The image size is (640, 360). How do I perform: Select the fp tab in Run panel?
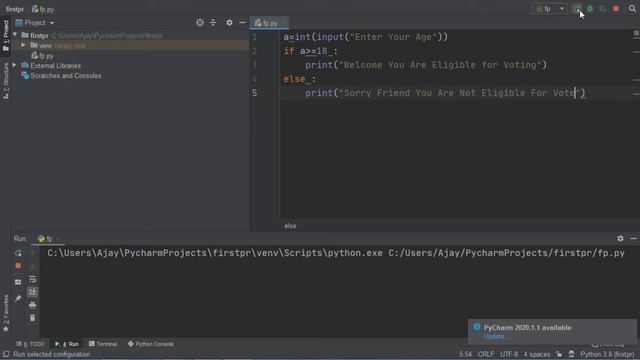click(x=48, y=238)
